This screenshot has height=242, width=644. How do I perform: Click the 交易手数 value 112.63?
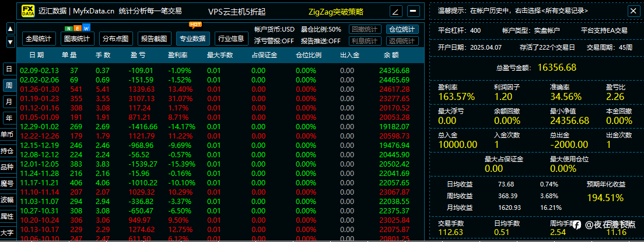point(451,233)
